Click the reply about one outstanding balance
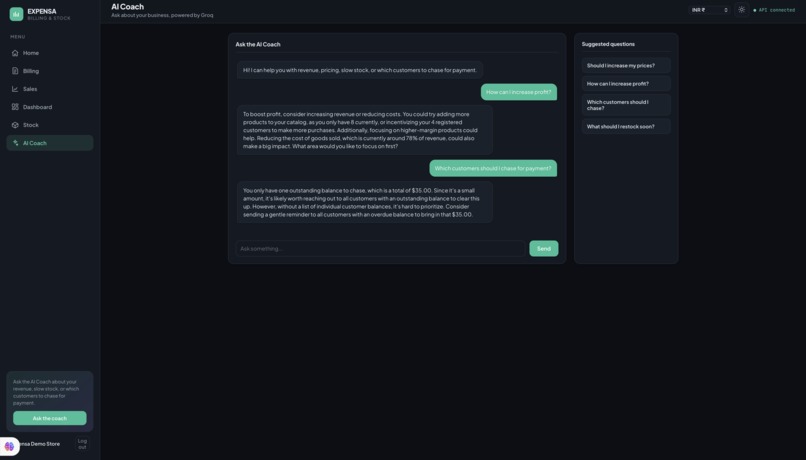This screenshot has width=806, height=460. 364,203
